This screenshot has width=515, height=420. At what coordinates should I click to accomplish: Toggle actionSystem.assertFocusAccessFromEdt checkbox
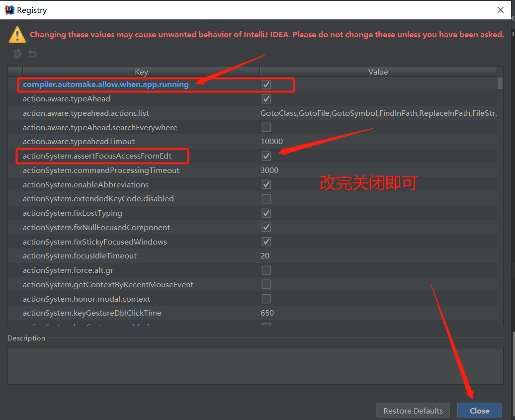(266, 156)
